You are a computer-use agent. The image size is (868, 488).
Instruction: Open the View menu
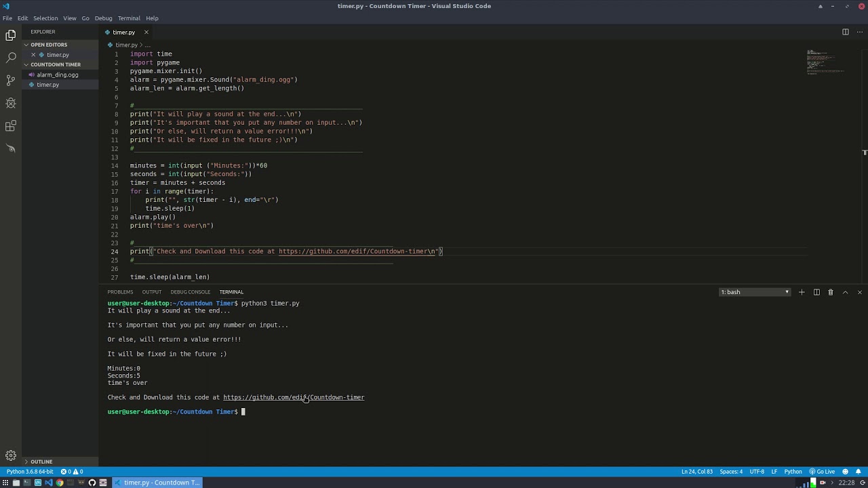70,18
